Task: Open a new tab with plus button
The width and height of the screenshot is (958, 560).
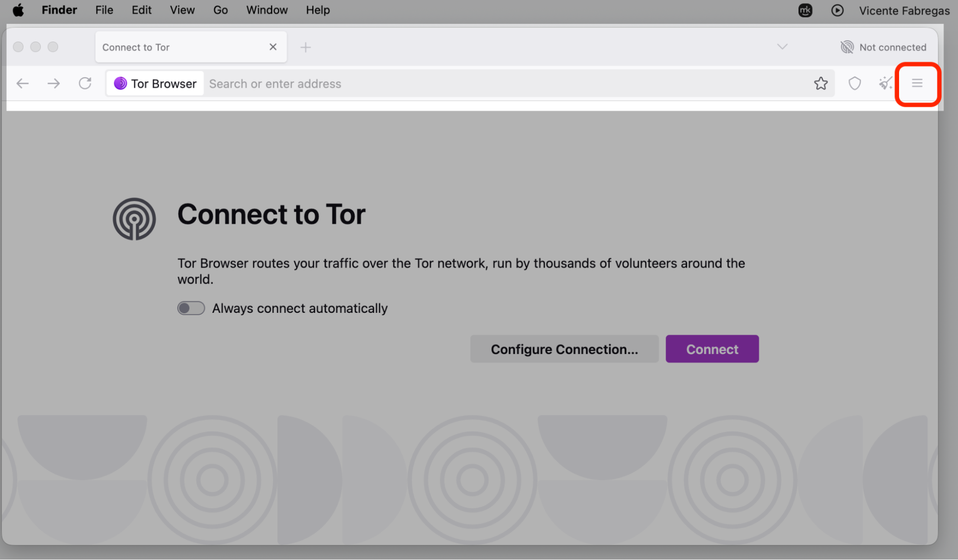Action: tap(305, 47)
